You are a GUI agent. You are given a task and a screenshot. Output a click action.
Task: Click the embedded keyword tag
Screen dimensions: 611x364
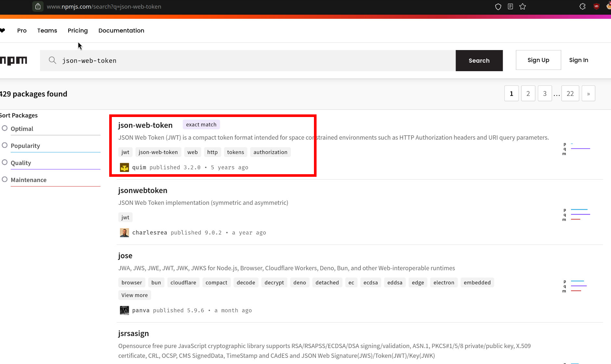[x=477, y=282]
